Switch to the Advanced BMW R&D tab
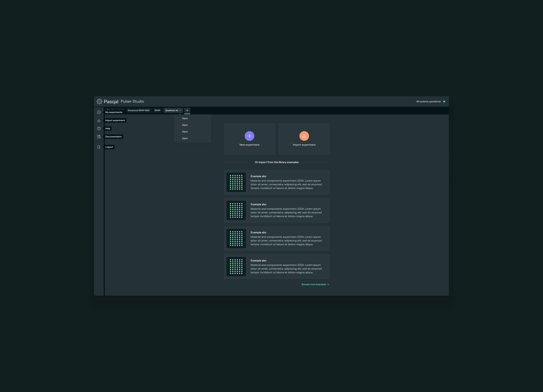Image resolution: width=543 pixels, height=392 pixels. tap(138, 110)
